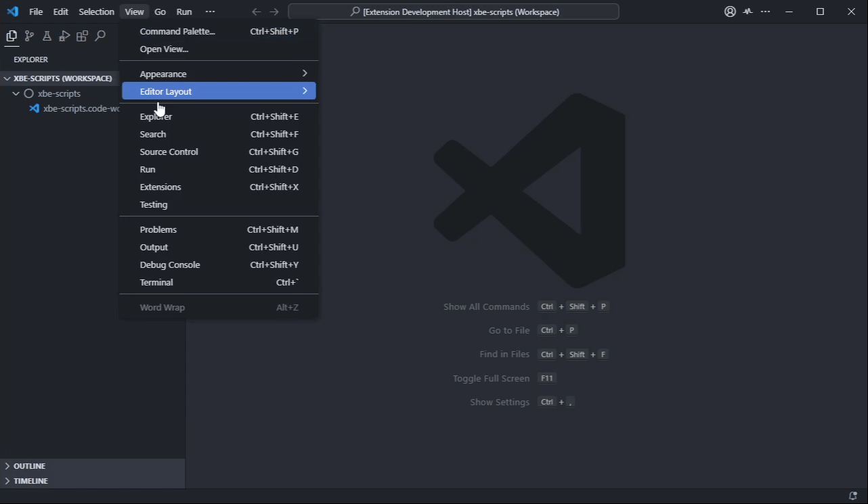Viewport: 868px width, 504px height.
Task: Open the Run and Debug icon
Action: coord(64,37)
